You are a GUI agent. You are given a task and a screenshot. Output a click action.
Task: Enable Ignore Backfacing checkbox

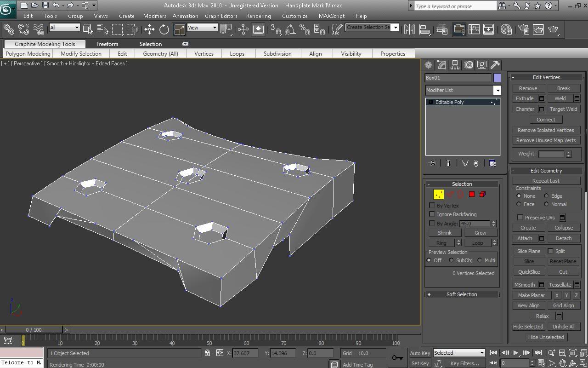click(x=432, y=214)
